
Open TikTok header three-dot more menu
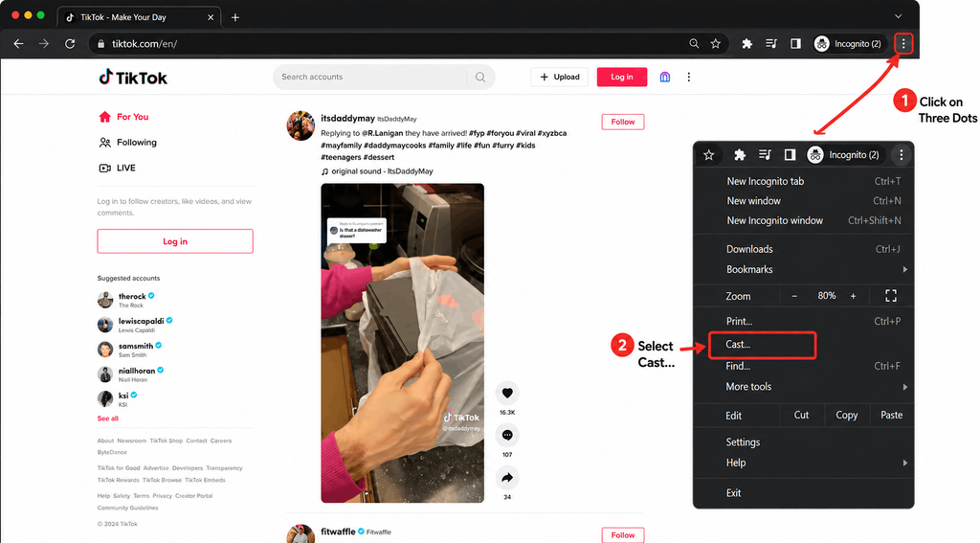pos(689,77)
